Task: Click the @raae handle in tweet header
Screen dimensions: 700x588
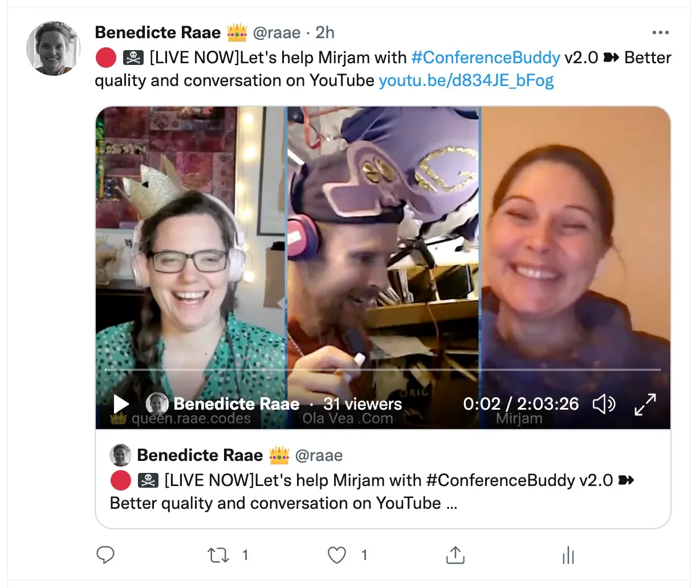Action: [276, 32]
